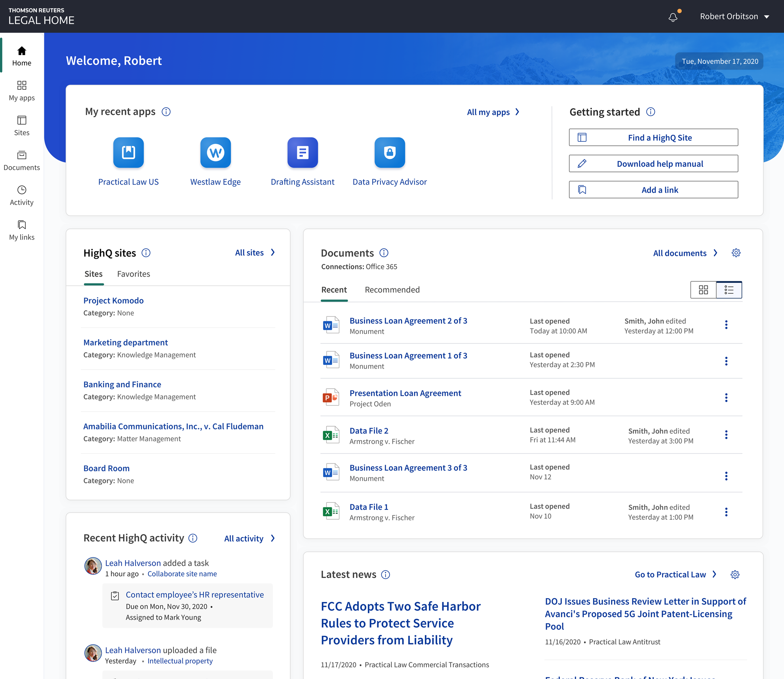Switch documents to grid view
This screenshot has height=679, width=784.
[703, 290]
